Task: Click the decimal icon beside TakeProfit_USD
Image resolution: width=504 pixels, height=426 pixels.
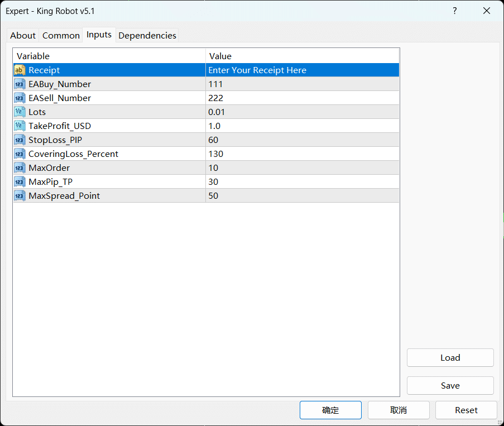Action: (x=20, y=126)
